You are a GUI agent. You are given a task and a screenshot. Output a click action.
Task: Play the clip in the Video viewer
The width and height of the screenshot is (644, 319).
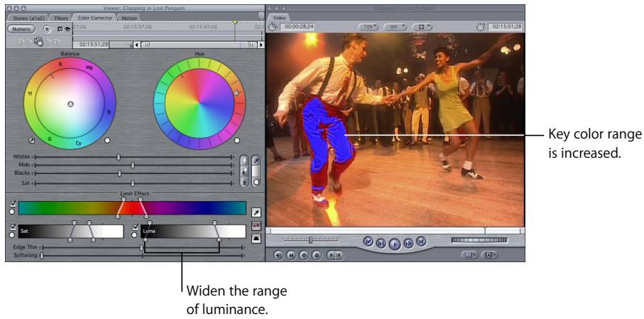pos(394,244)
